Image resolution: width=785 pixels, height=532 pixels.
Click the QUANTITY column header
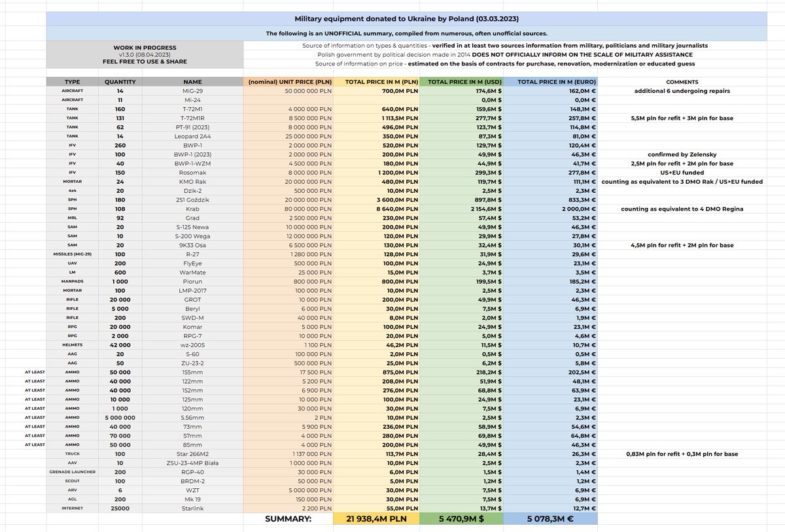pos(120,82)
